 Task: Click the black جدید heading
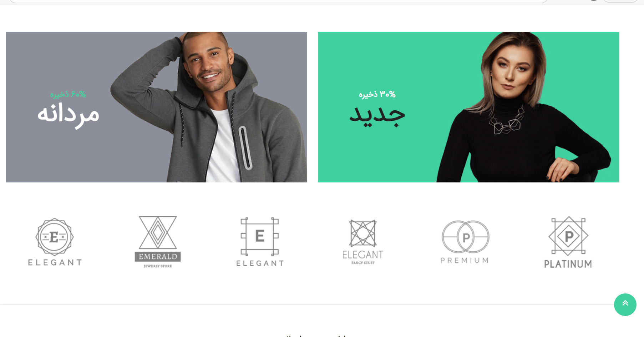point(377,115)
